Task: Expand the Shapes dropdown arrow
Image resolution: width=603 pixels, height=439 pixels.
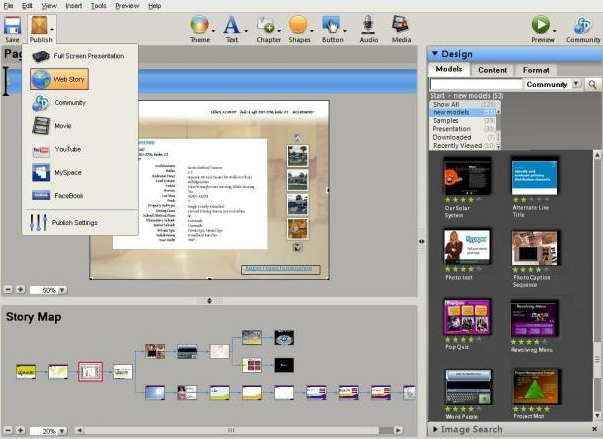Action: coord(312,31)
